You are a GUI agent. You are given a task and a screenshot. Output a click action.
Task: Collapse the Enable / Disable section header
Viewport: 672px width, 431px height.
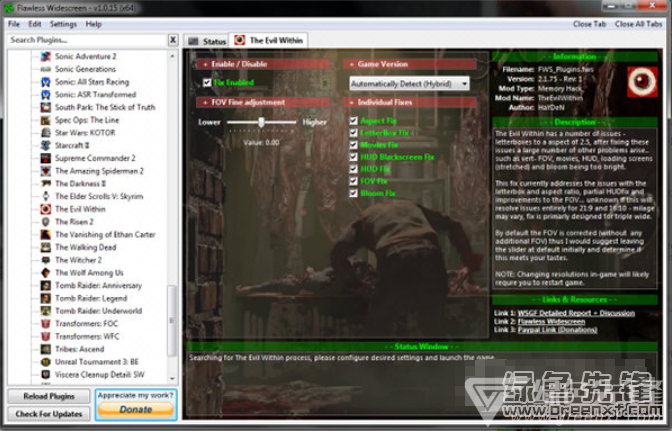[263, 64]
